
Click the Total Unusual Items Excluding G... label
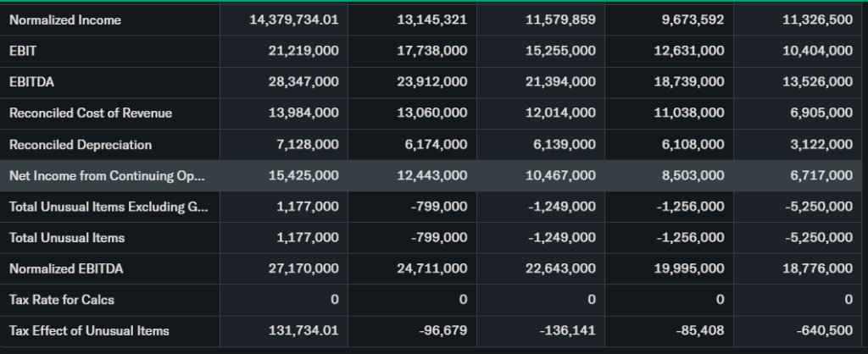[x=107, y=207]
